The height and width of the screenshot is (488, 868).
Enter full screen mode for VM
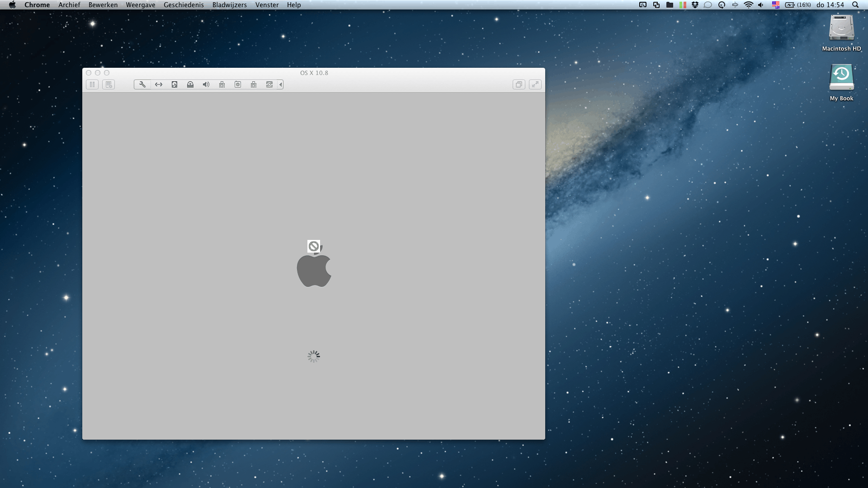click(x=535, y=84)
